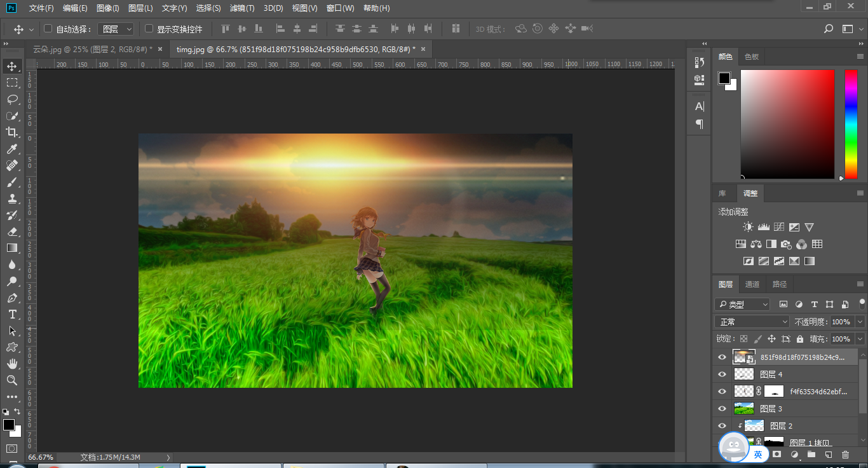
Task: Add a Color Balance adjustment
Action: tap(756, 244)
